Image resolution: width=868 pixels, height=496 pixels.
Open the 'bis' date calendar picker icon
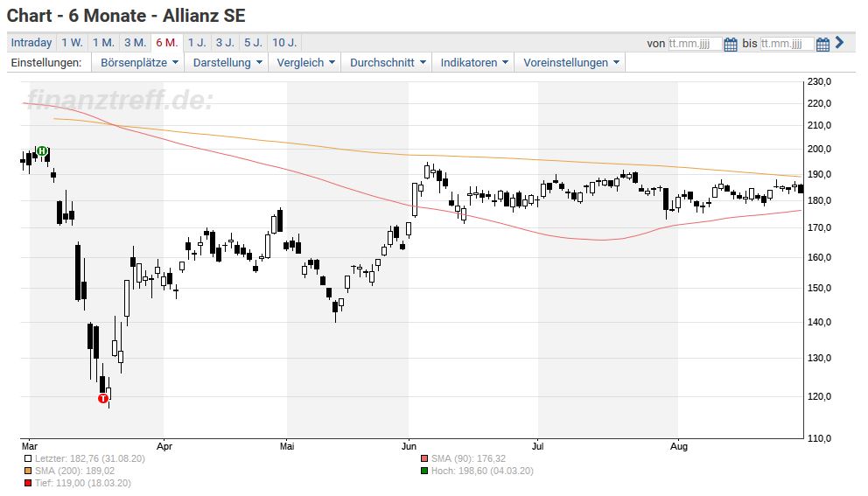[822, 44]
